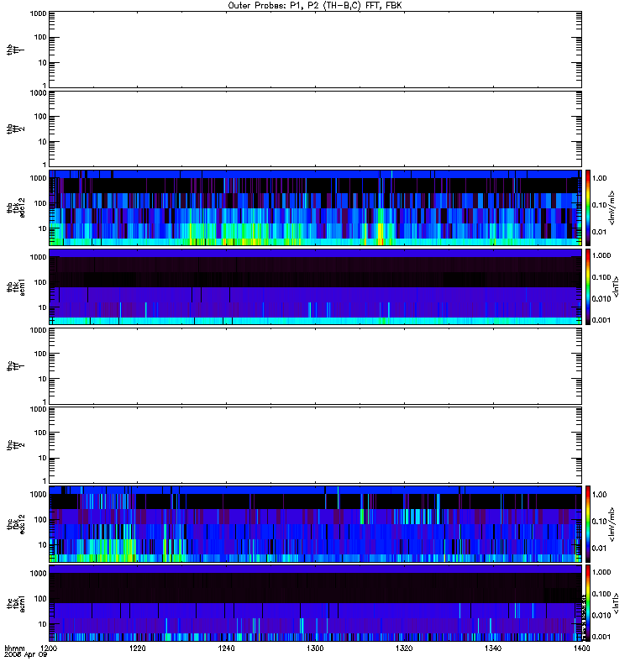
Task: Click the 1320 time axis label
Action: click(x=404, y=648)
